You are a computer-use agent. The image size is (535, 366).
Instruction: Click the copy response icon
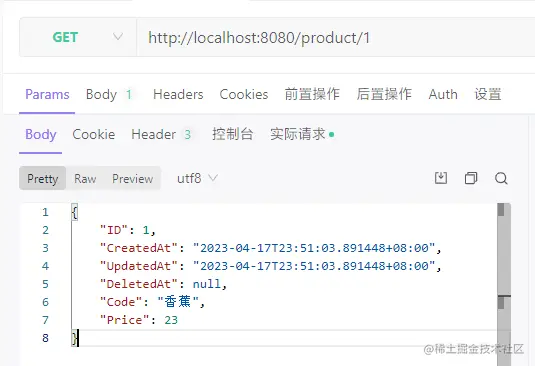[x=471, y=178]
